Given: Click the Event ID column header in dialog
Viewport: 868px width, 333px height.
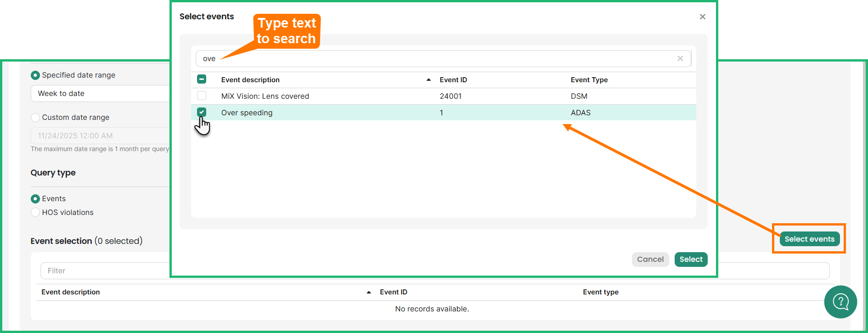Looking at the screenshot, I should tap(453, 80).
